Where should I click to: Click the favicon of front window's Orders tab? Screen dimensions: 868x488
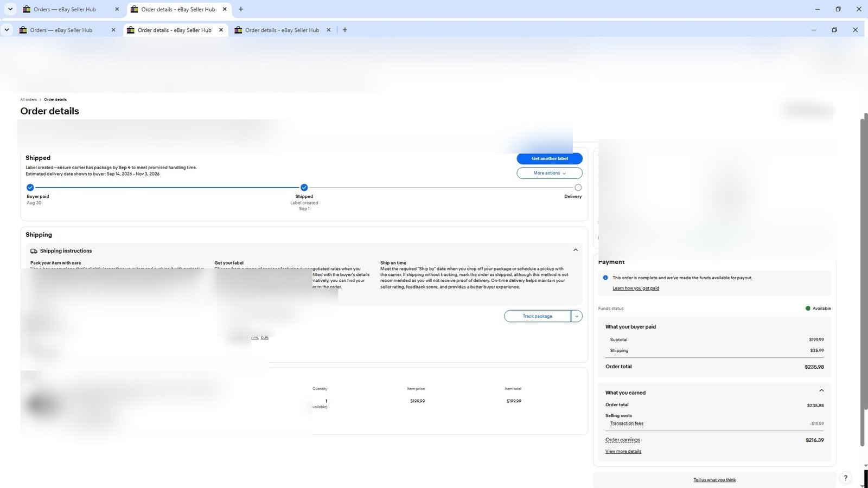(x=23, y=30)
